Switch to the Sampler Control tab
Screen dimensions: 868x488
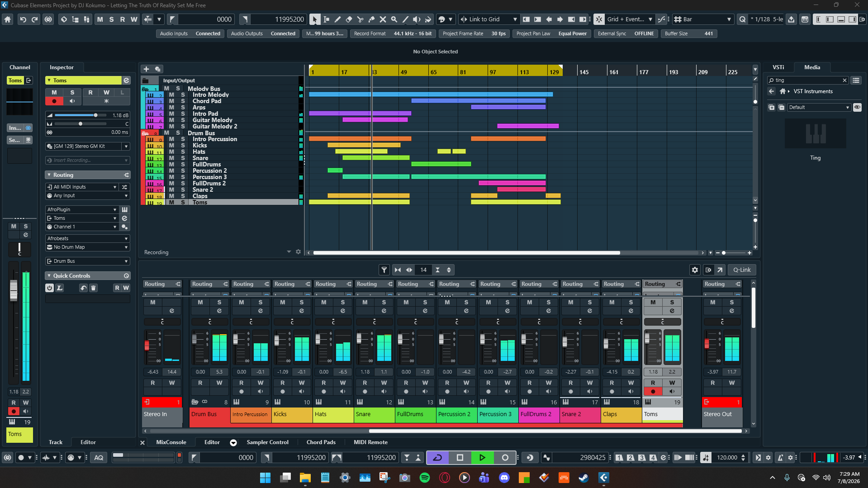click(x=267, y=442)
